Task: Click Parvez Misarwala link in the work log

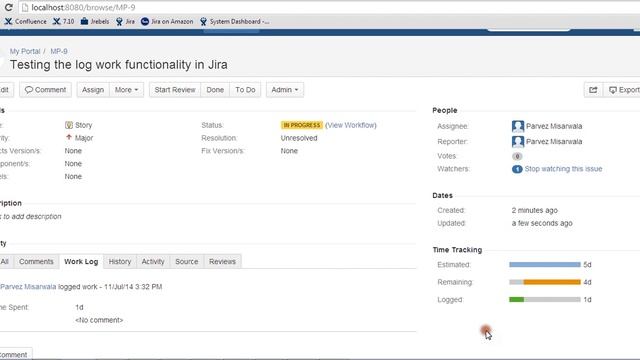Action: 28,287
